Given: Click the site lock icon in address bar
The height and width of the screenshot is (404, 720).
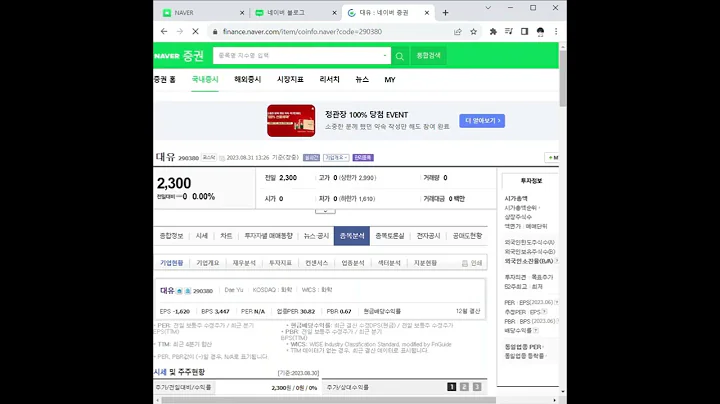Looking at the screenshot, I should [214, 32].
